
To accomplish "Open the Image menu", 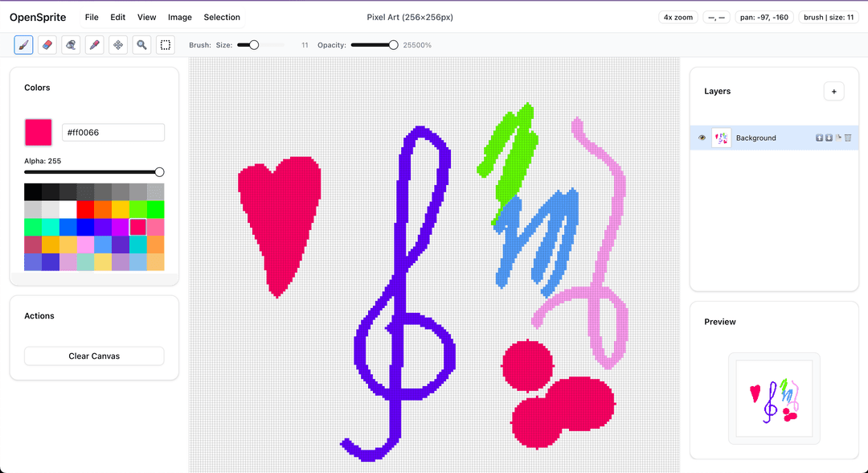I will [x=180, y=17].
